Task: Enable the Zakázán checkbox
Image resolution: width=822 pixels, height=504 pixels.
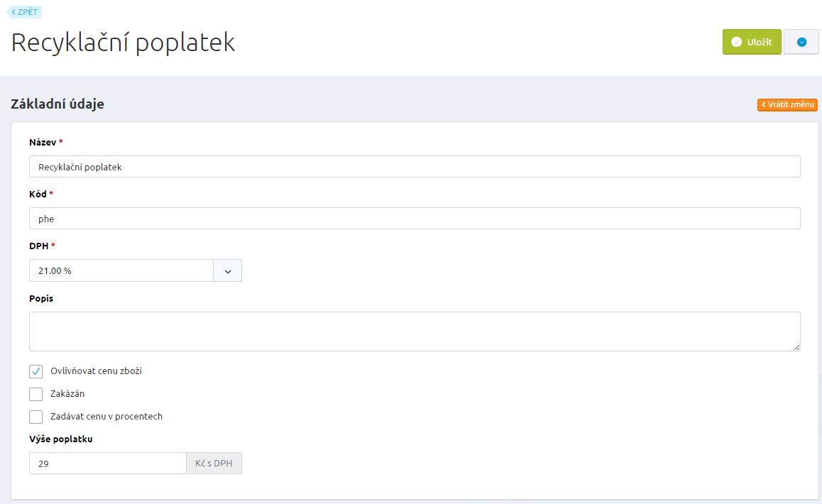Action: click(x=36, y=394)
